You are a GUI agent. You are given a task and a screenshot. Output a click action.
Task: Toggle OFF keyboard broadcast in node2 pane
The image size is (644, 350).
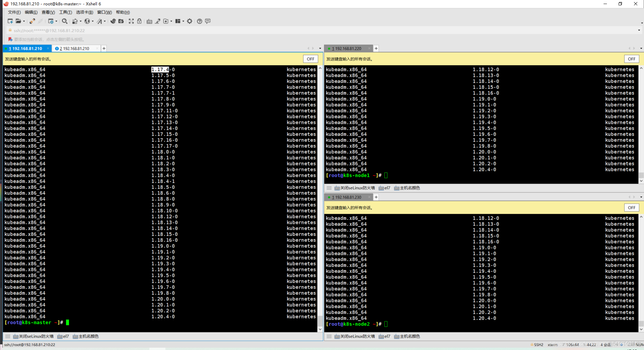tap(632, 208)
